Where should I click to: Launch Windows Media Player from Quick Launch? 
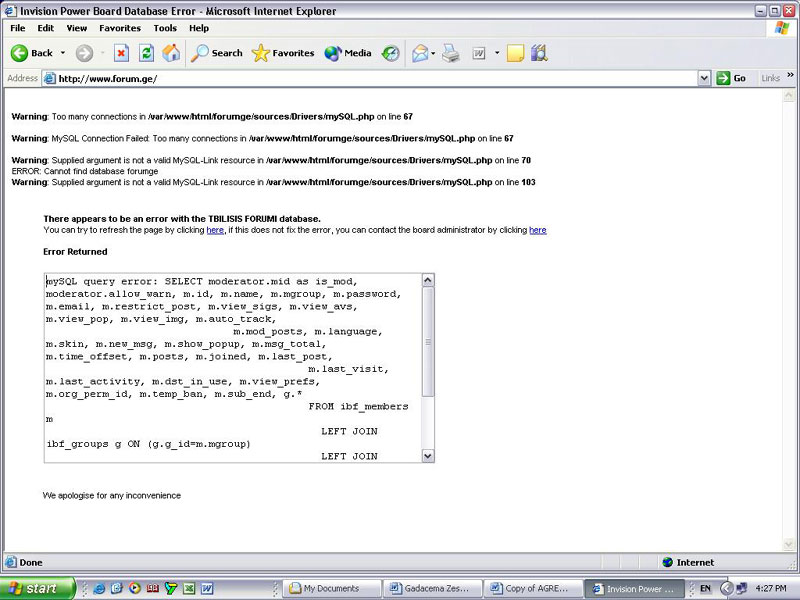point(135,588)
